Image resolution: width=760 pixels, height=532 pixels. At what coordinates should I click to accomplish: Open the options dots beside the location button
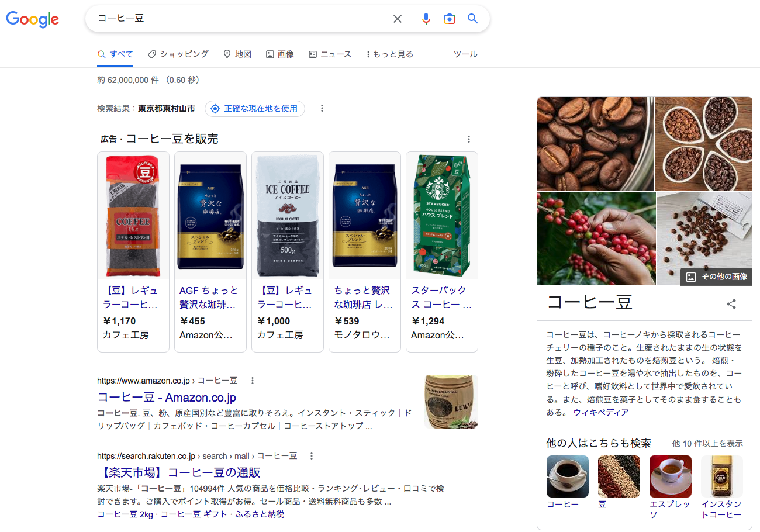322,109
